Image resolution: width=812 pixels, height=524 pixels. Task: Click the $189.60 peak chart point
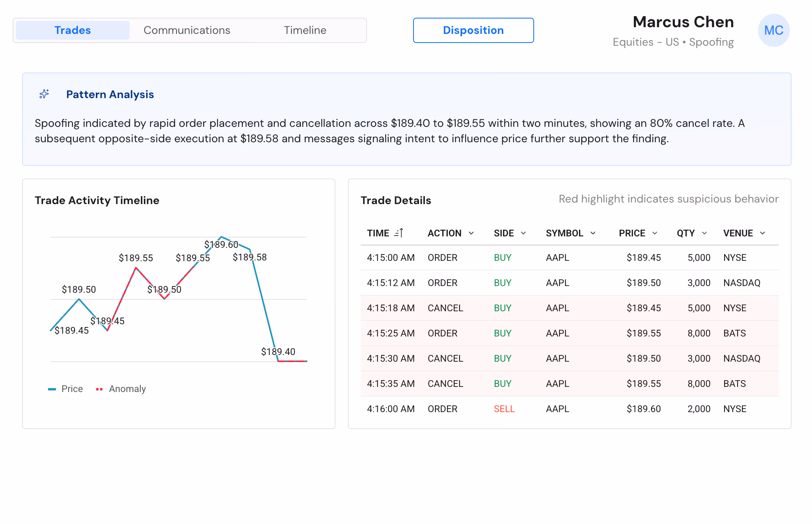click(x=222, y=237)
